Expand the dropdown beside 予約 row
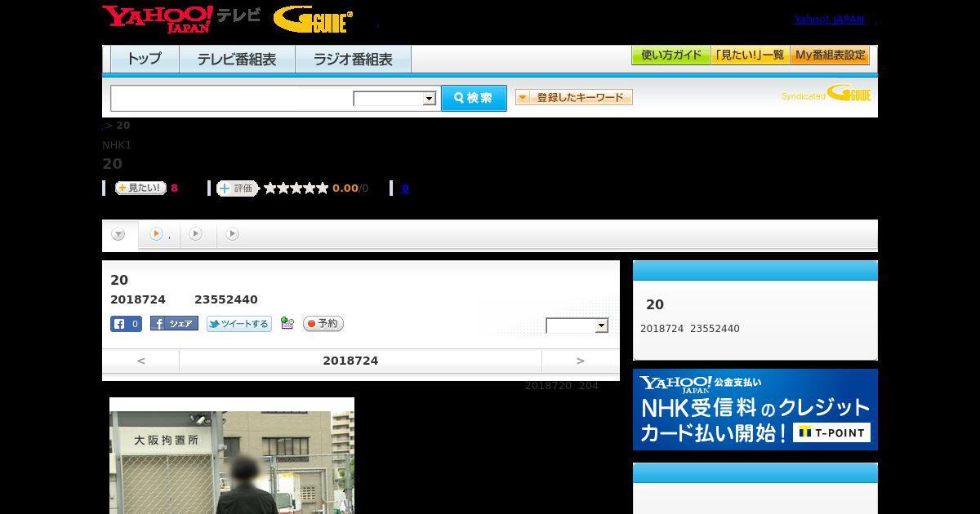The image size is (980, 514). point(577,326)
